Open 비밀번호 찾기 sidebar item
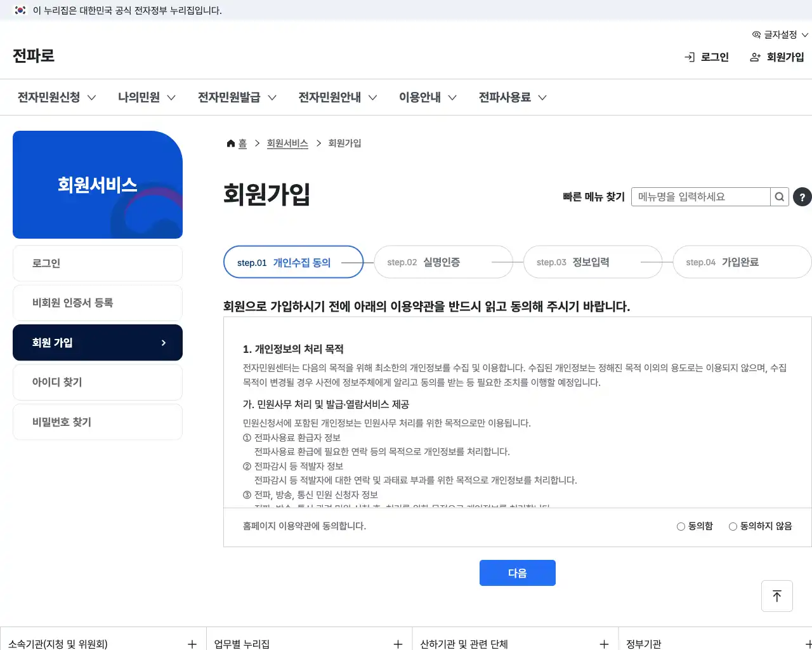The height and width of the screenshot is (650, 812). [x=98, y=422]
